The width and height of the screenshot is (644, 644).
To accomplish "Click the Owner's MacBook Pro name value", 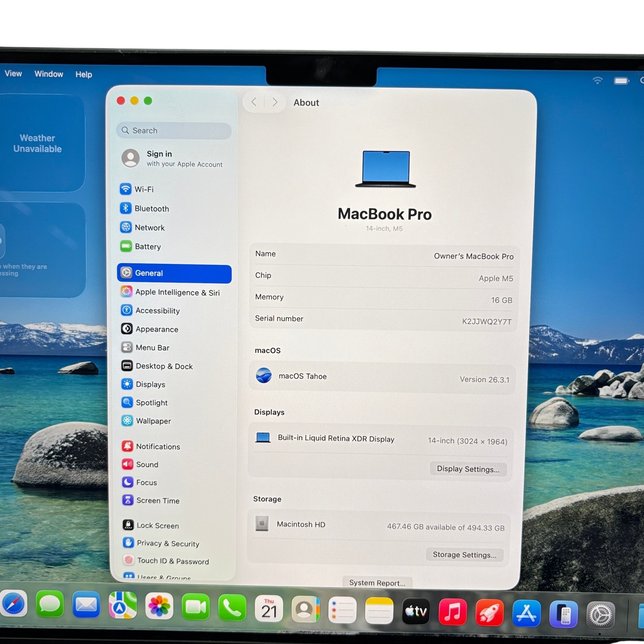I will [x=474, y=256].
